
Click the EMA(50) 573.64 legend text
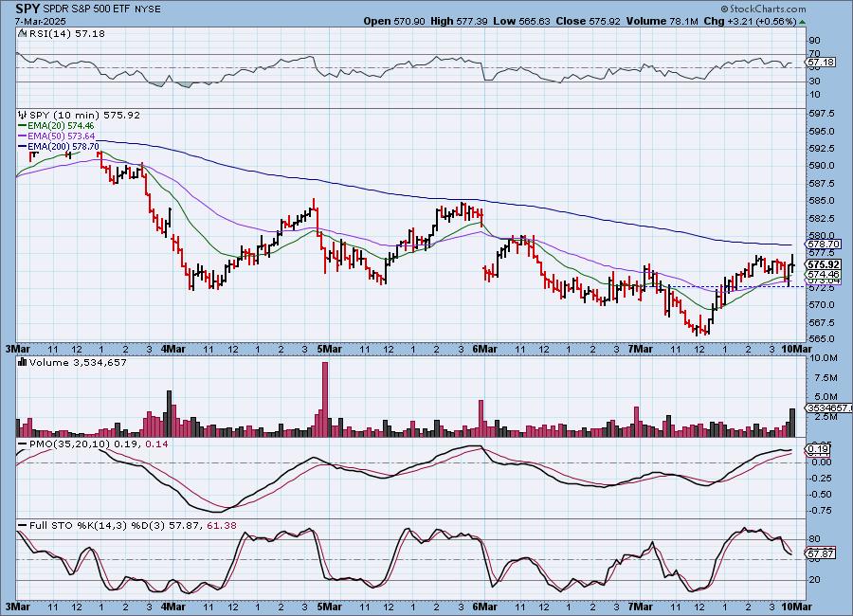(62, 136)
